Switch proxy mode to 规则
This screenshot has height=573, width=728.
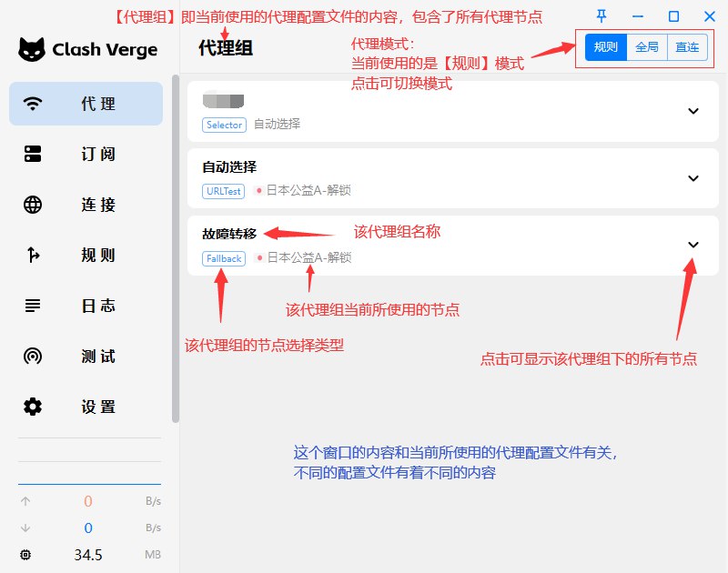point(606,47)
